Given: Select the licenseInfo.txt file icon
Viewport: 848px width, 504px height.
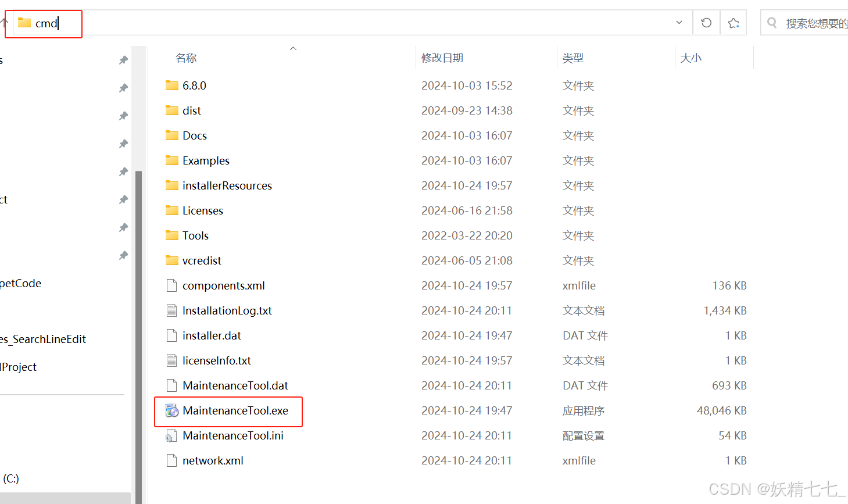Looking at the screenshot, I should click(171, 360).
